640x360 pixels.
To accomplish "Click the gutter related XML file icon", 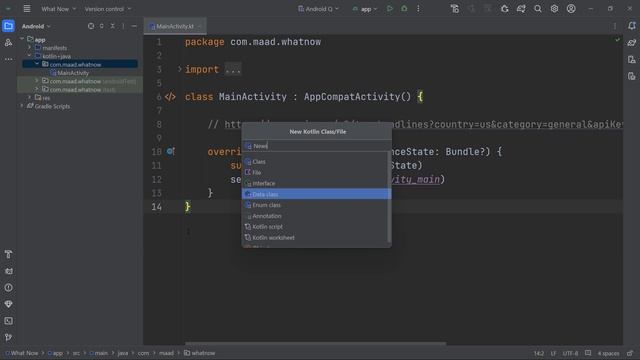I will [x=170, y=97].
